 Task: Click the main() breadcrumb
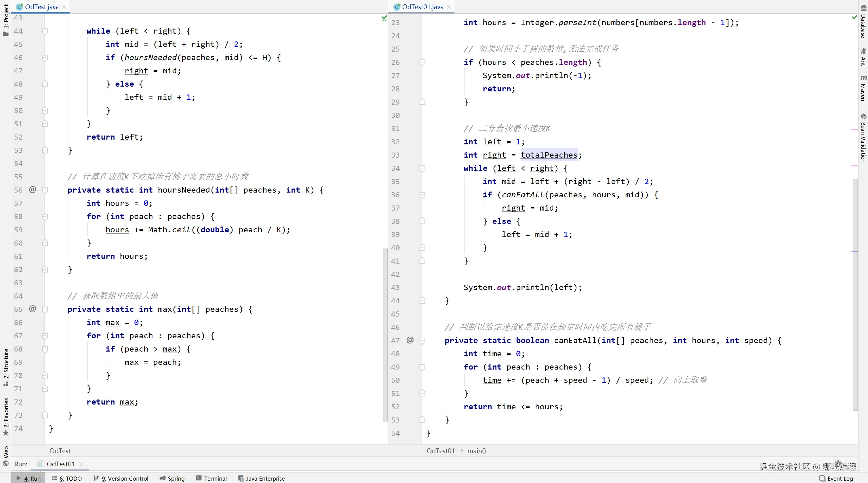(476, 451)
